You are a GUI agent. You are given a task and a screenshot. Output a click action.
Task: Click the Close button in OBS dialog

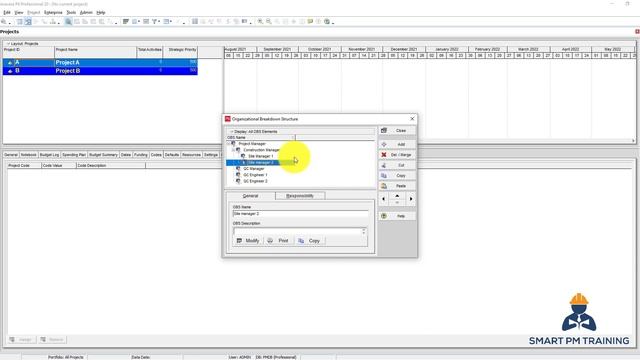[397, 131]
